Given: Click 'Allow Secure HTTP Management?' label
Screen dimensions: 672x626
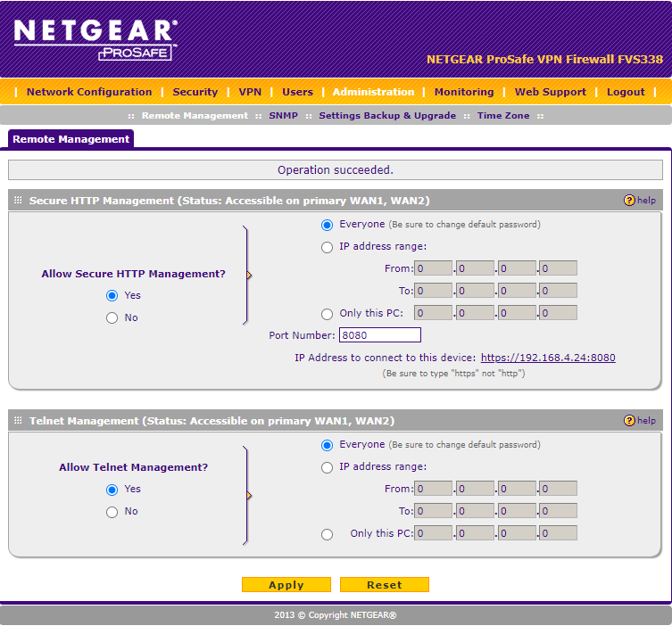Looking at the screenshot, I should pyautogui.click(x=133, y=274).
